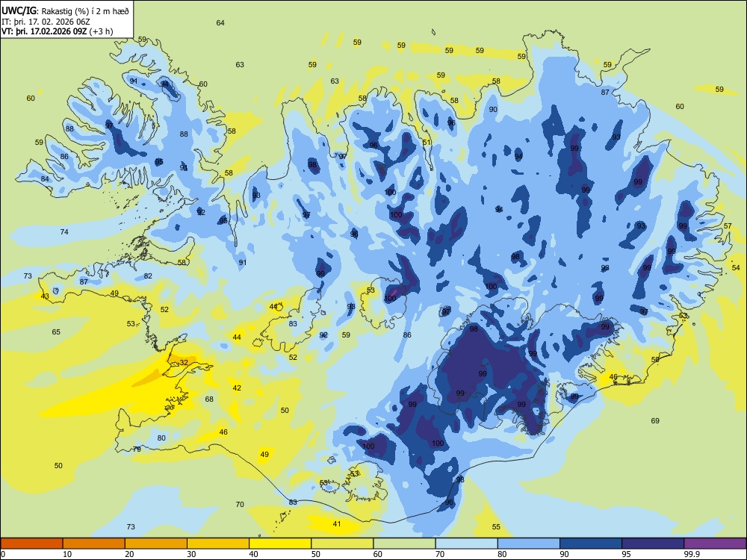This screenshot has height=560, width=747.
Task: Select the '54' value off the east coast
Action: tap(736, 267)
